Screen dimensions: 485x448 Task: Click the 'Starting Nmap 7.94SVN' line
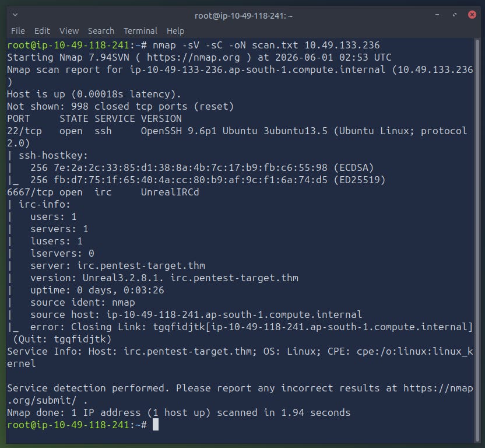[199, 58]
